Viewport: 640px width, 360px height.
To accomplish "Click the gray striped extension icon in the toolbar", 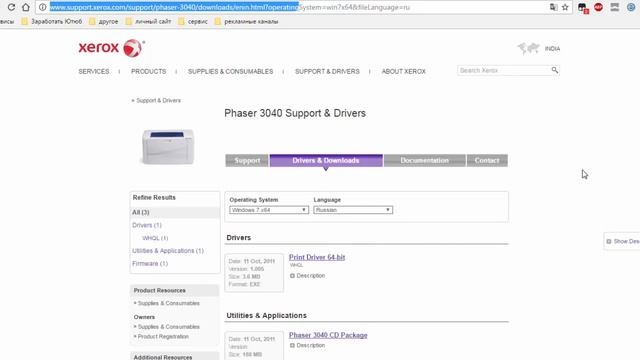I will [x=615, y=7].
